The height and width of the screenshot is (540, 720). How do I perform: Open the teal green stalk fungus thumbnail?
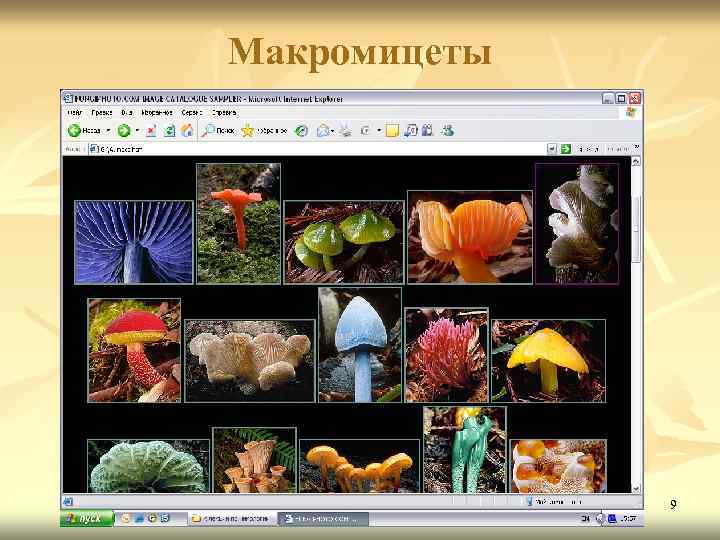[465, 450]
